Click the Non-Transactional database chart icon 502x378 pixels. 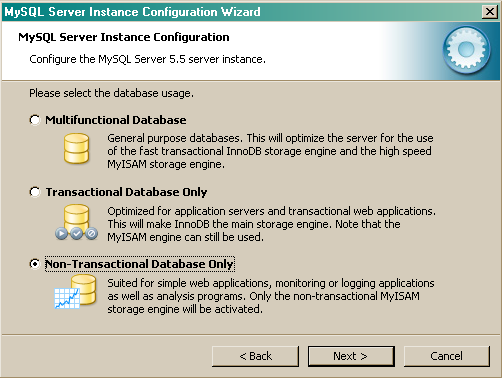point(75,292)
